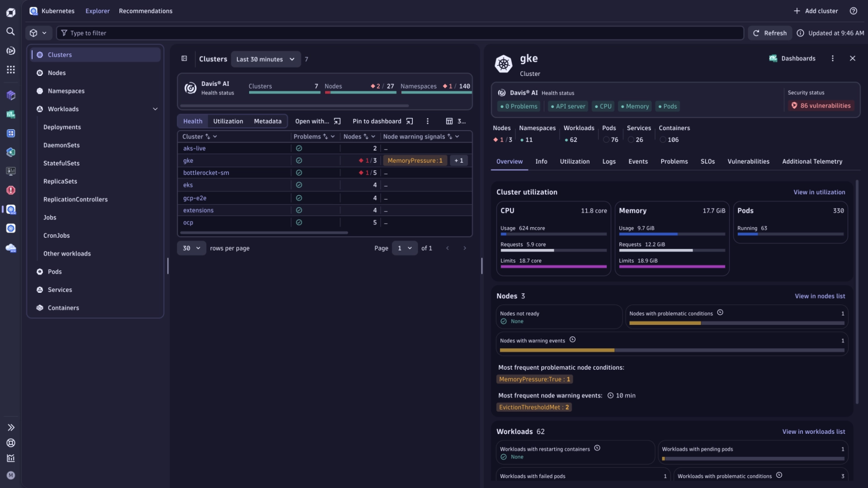
Task: Click the Dashboards button in gke panel
Action: click(x=792, y=58)
